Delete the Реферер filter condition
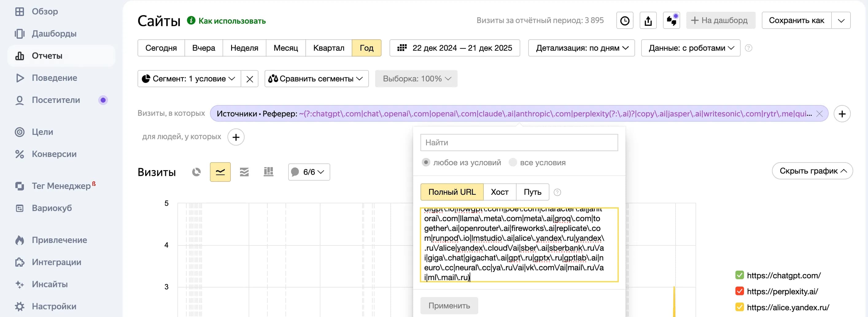Viewport: 868px width, 317px height. pyautogui.click(x=820, y=114)
